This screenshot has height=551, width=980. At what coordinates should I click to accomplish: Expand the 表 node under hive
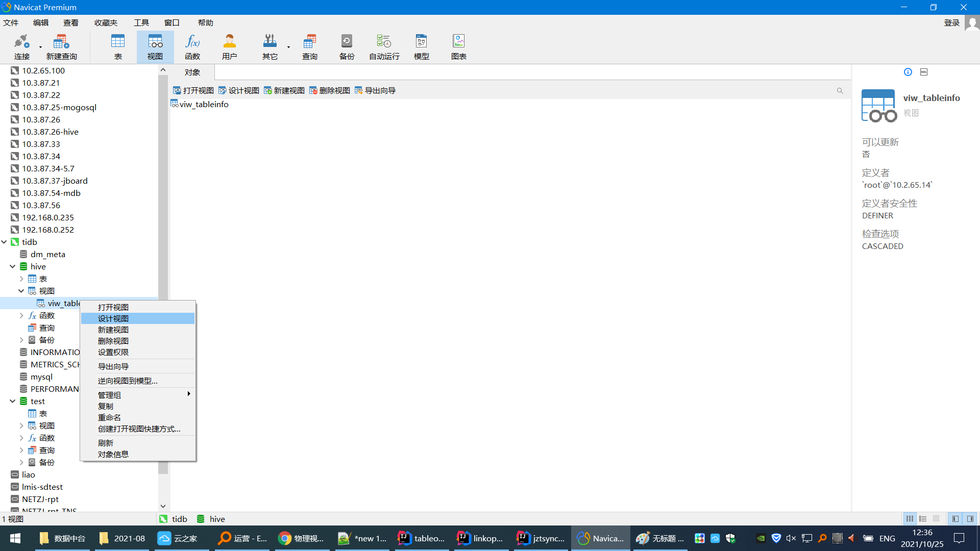pos(21,279)
